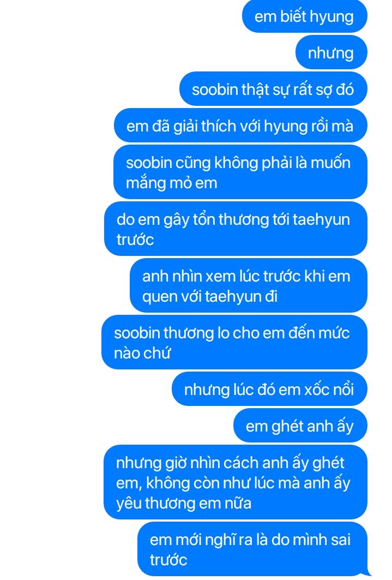Screen dimensions: 392x580
Task: Tap the "em ghét anh ấy" bubble
Action: tap(300, 426)
